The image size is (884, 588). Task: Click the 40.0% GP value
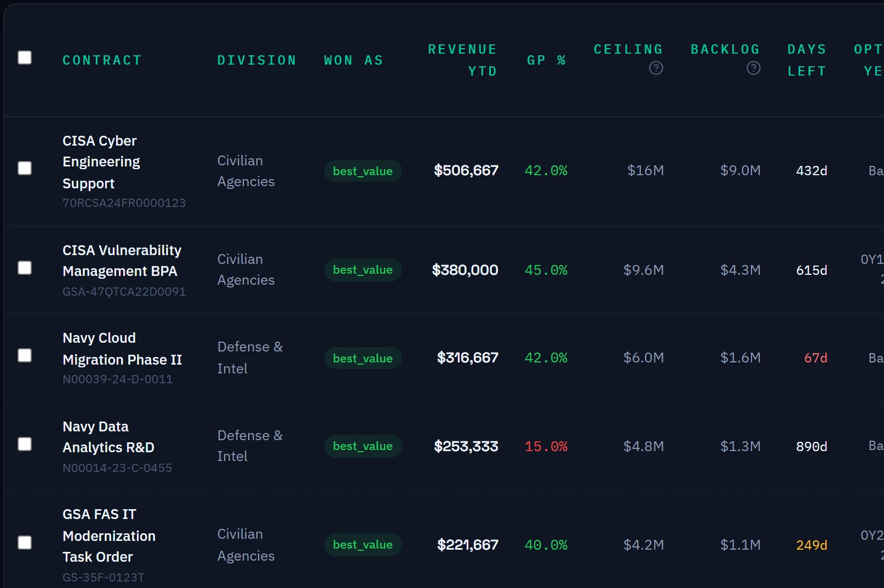point(546,545)
